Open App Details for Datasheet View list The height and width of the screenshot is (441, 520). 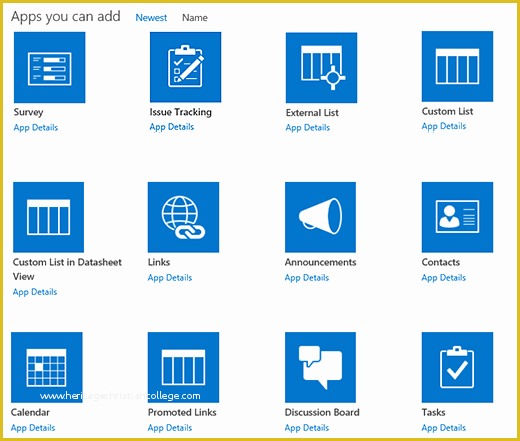coord(35,292)
